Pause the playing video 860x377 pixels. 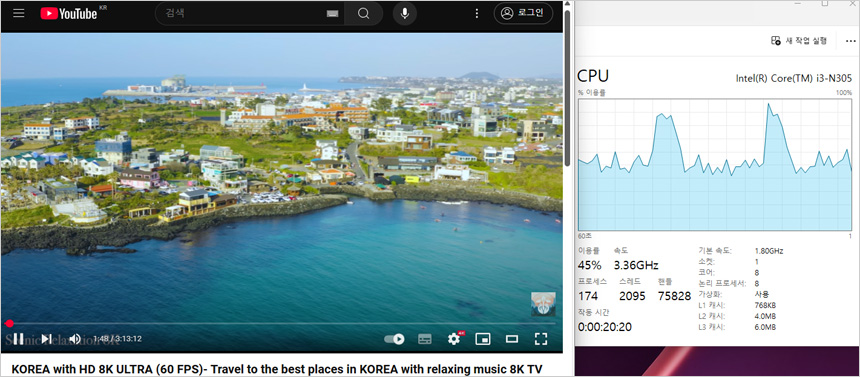18,339
